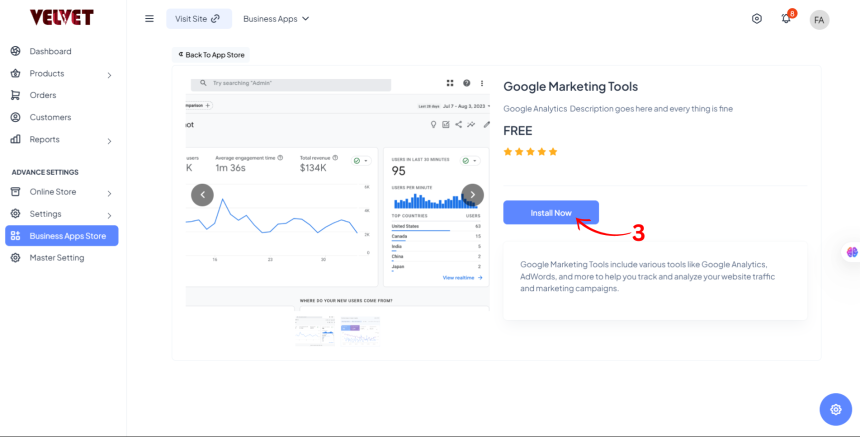
Task: Open the Orders page
Action: click(43, 95)
